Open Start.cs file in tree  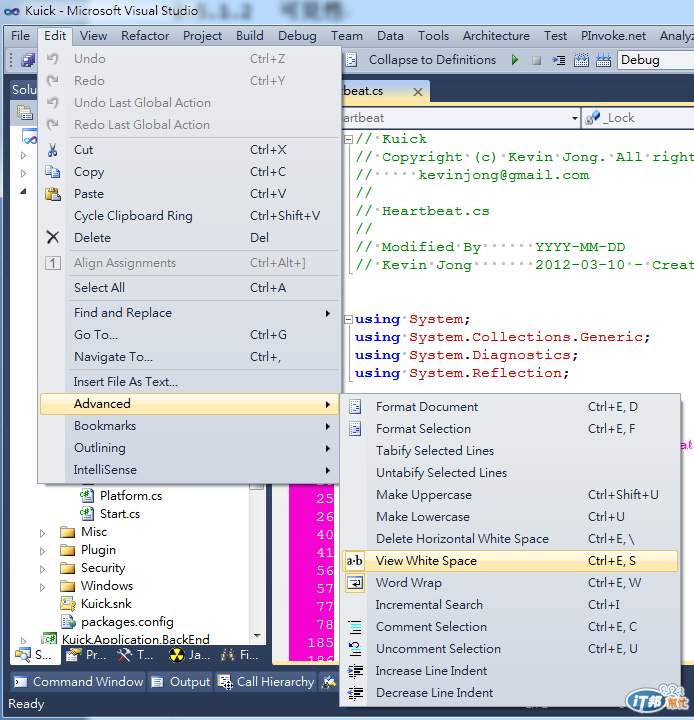[119, 514]
